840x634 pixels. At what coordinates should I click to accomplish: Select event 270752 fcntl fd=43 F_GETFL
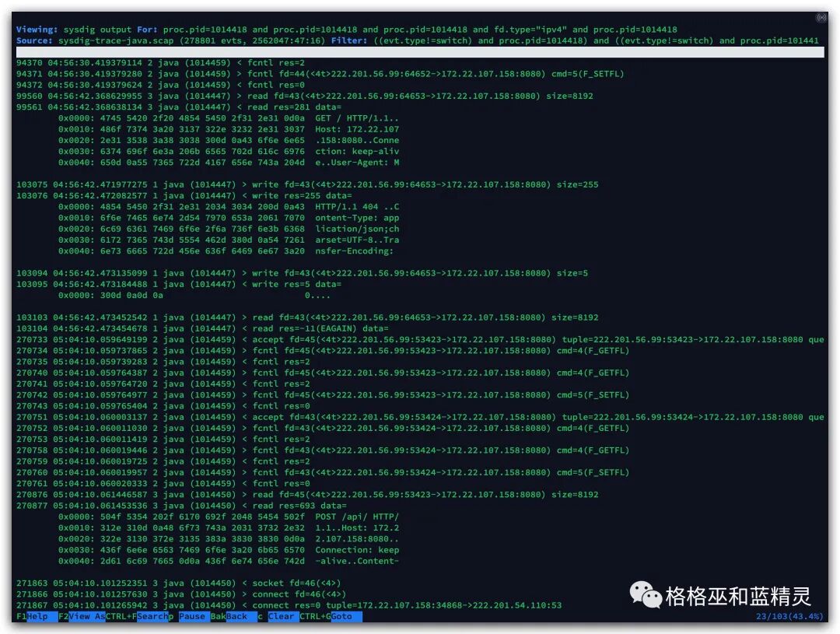pyautogui.click(x=323, y=428)
